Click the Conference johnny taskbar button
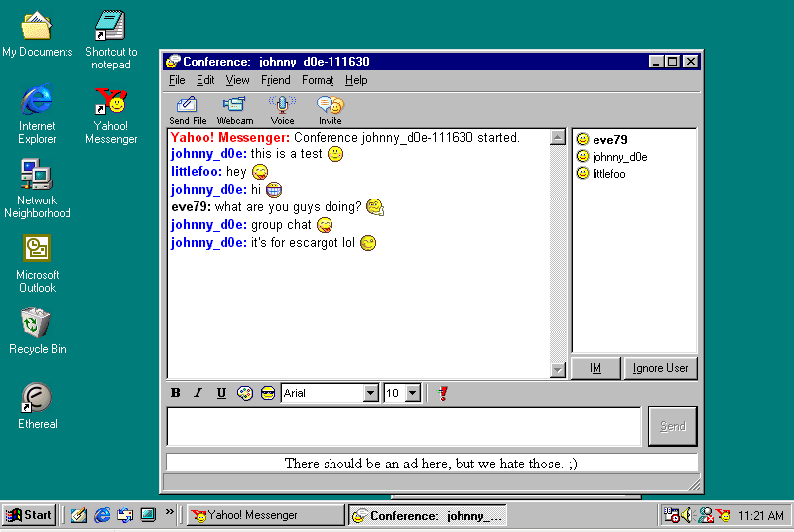 click(x=428, y=516)
